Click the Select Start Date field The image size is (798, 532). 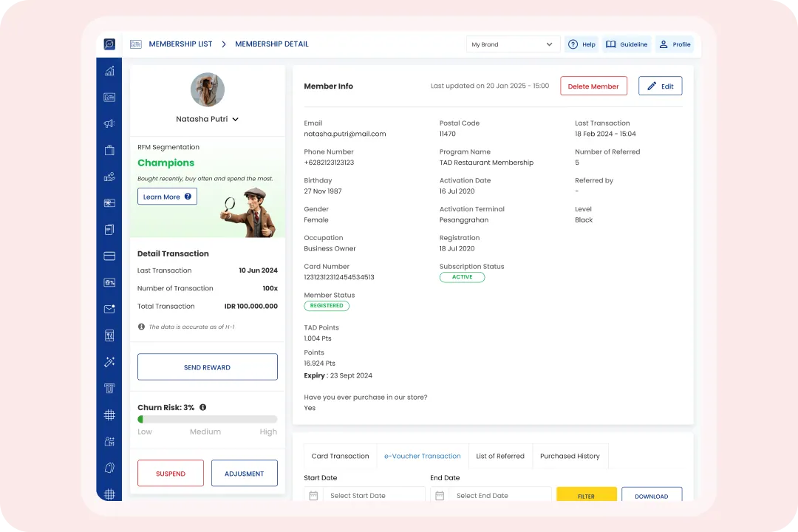364,495
